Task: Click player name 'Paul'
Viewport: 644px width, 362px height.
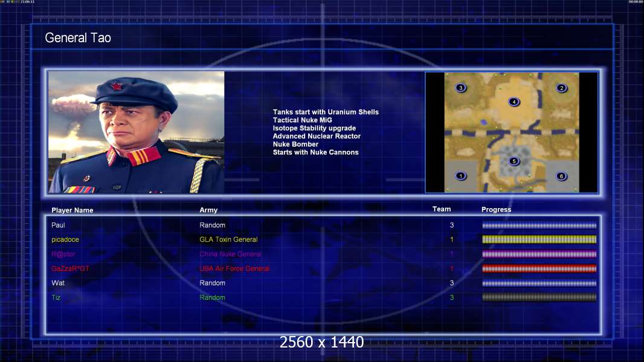Action: (59, 225)
